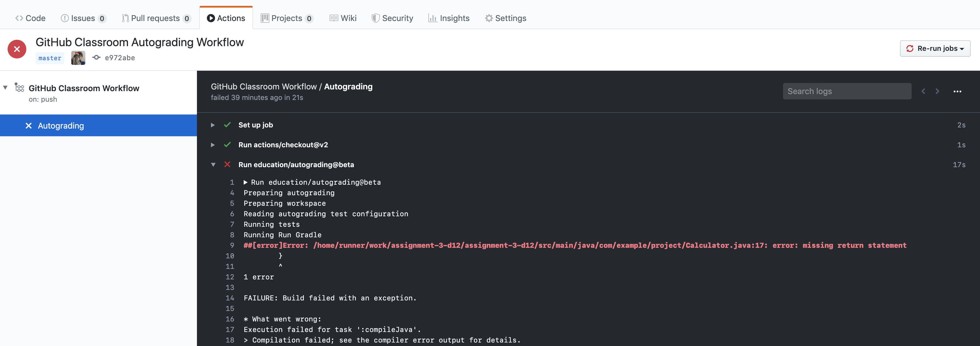
Task: Click log line 'Execution failed for task :compileJava'
Action: 332,330
